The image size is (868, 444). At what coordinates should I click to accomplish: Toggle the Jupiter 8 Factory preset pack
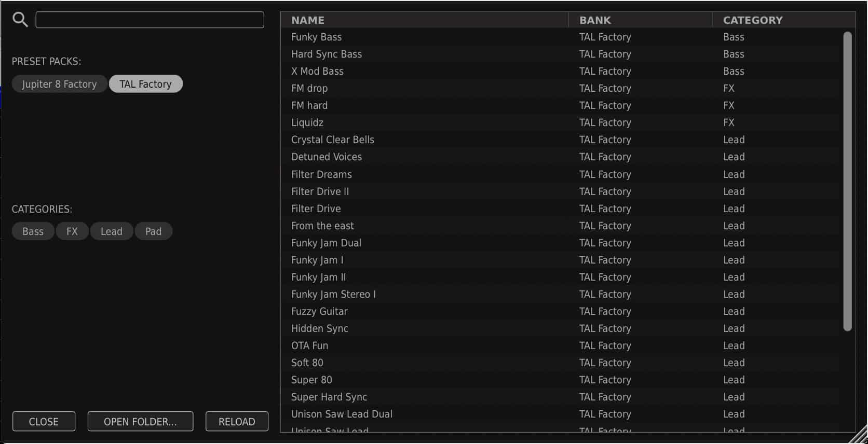(59, 84)
